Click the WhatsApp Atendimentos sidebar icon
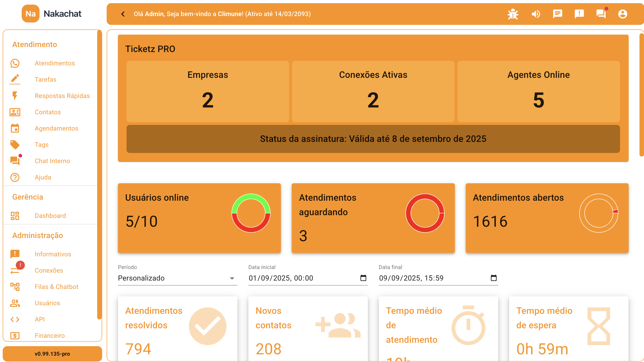Viewport: 644px width, 362px height. tap(15, 63)
